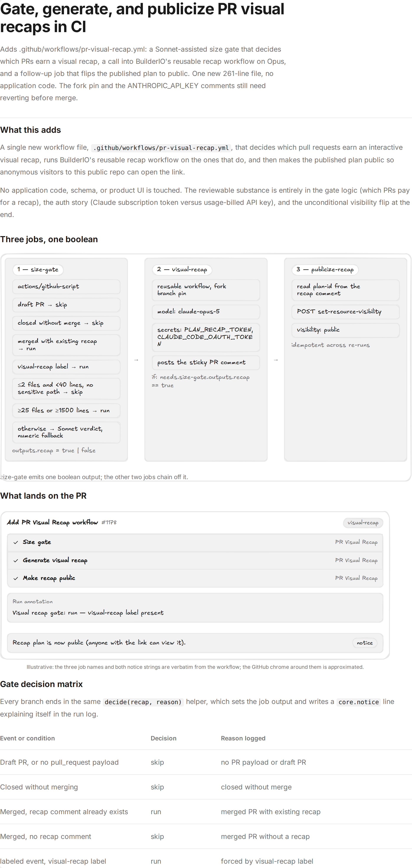Screen dimensions: 412x868
Task: Open the '1 — size-gate' job header
Action: (x=38, y=270)
